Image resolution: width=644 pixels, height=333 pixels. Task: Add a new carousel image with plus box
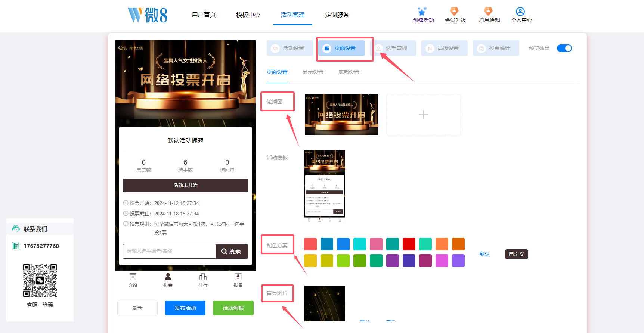[x=423, y=115]
